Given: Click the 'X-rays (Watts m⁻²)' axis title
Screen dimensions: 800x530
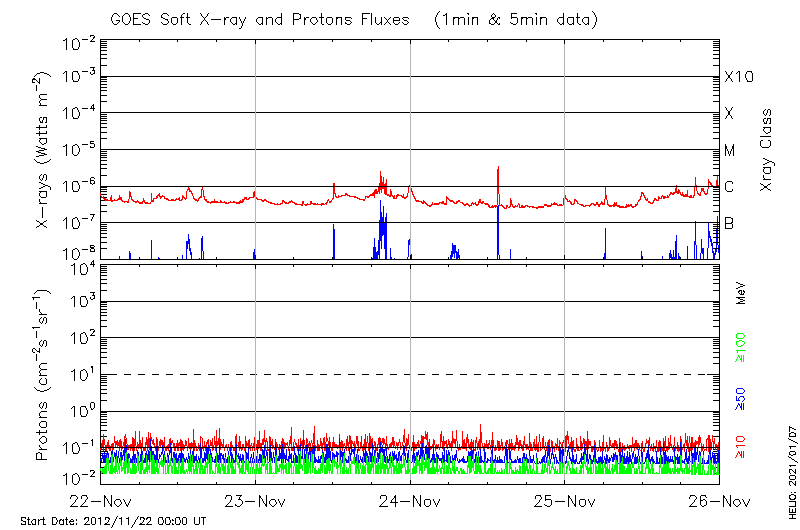Looking at the screenshot, I should (44, 150).
